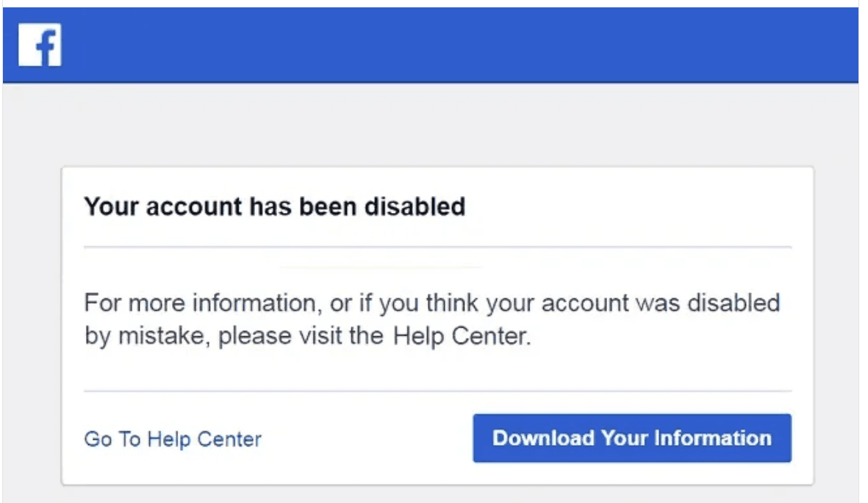This screenshot has height=503, width=868.
Task: Click the "please visit the" text
Action: (301, 336)
